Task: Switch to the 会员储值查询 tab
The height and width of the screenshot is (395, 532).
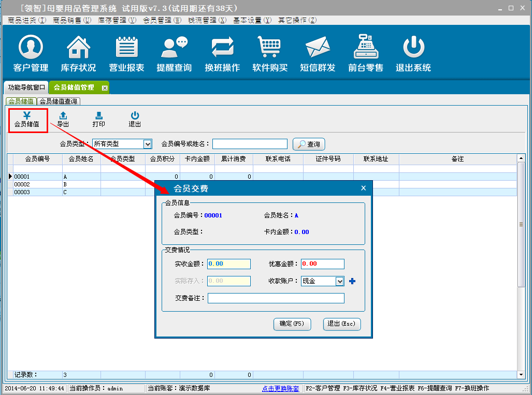Action: tap(59, 101)
